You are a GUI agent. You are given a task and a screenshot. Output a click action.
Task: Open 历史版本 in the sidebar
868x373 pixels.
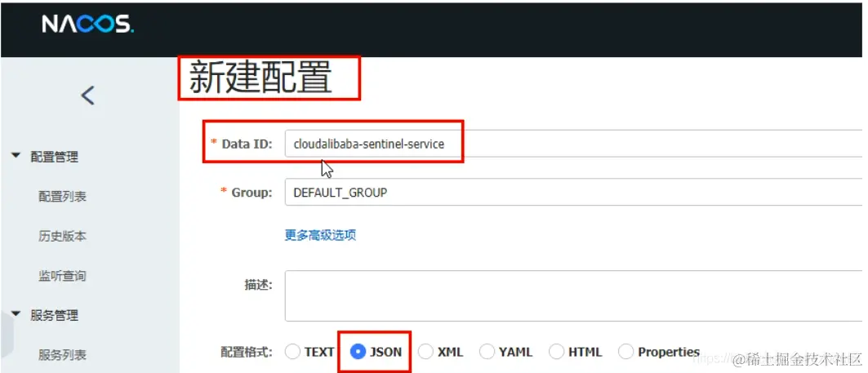pyautogui.click(x=62, y=236)
